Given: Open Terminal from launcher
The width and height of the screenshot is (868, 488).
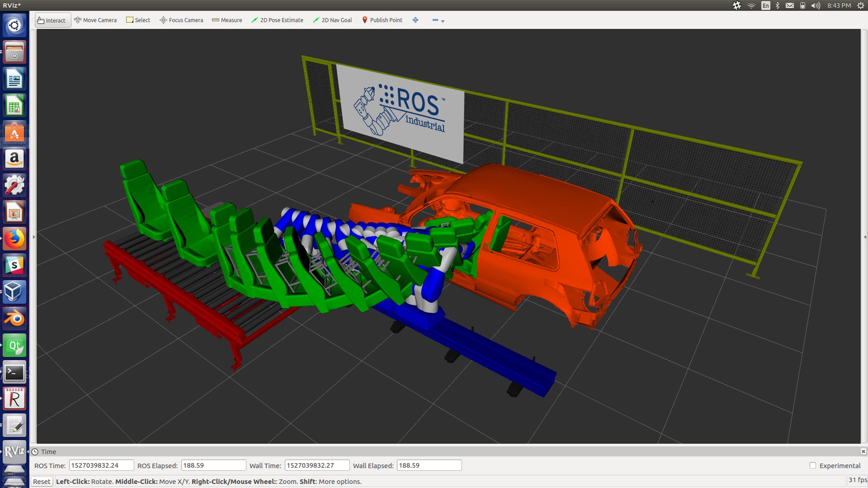Looking at the screenshot, I should 14,372.
